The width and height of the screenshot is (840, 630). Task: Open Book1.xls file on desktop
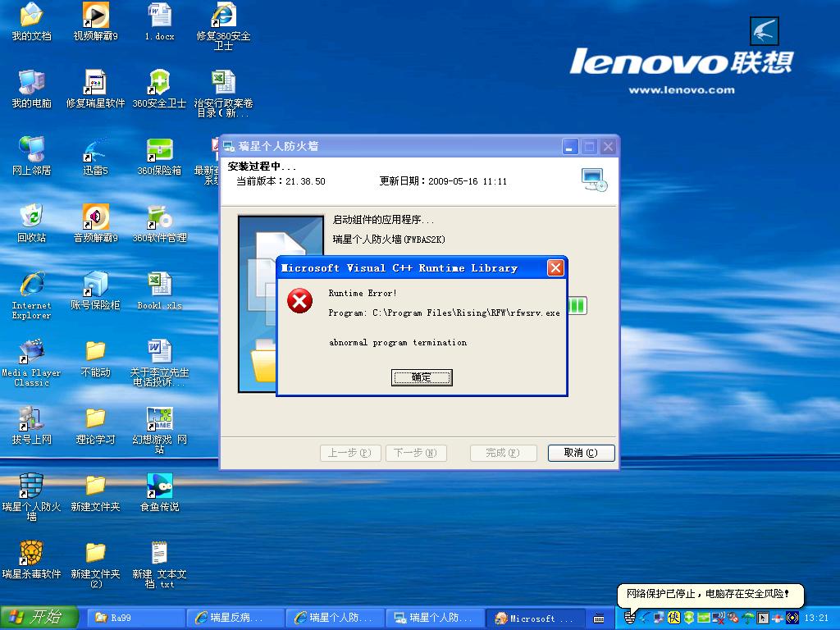point(160,290)
